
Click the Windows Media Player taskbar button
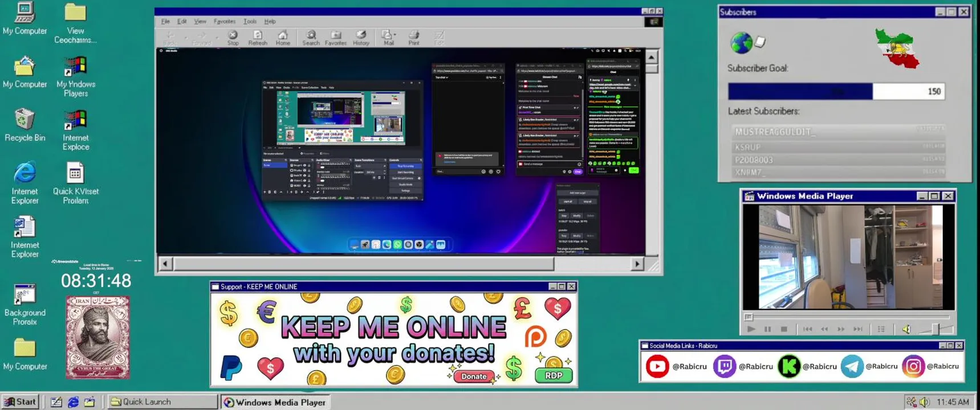(x=275, y=402)
